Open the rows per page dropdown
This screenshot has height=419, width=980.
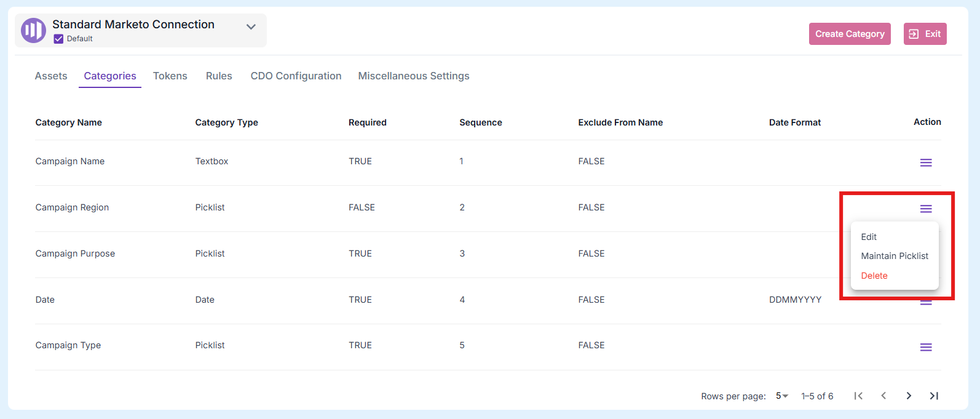[x=781, y=396]
